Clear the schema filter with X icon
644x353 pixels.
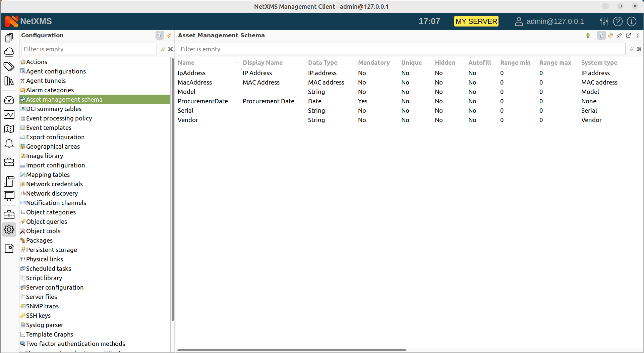coord(639,49)
